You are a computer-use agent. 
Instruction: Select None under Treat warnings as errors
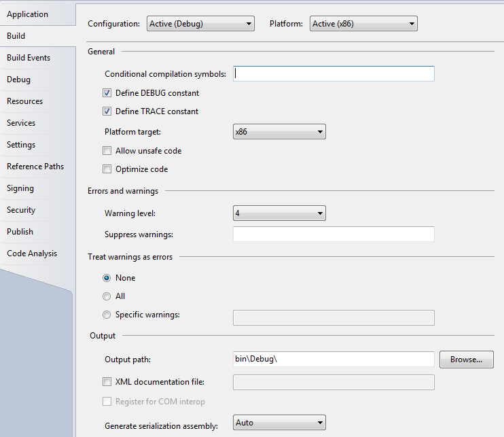point(107,278)
